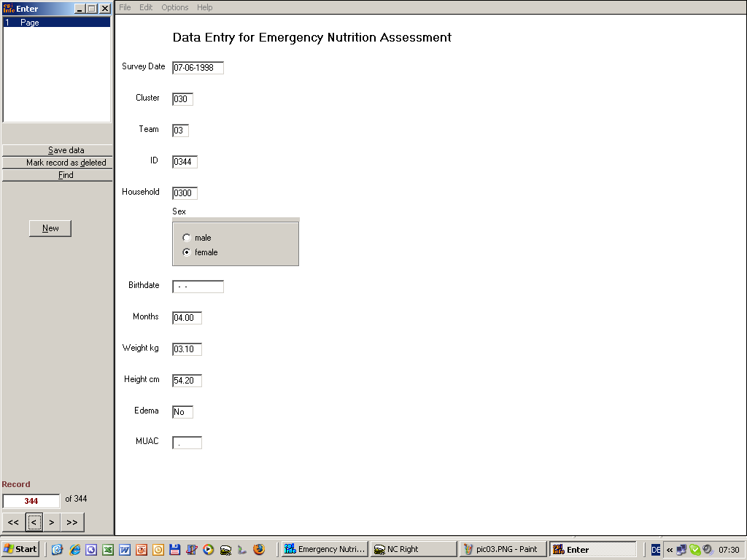Select the male radio button
This screenshot has width=747, height=560.
click(x=187, y=238)
